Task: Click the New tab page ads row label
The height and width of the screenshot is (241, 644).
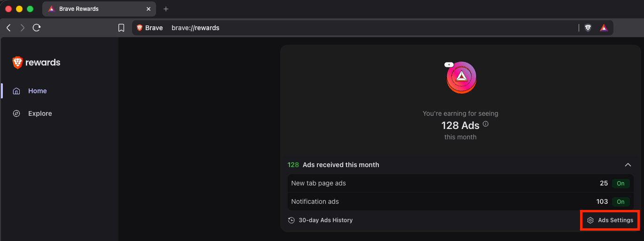Action: pyautogui.click(x=318, y=183)
